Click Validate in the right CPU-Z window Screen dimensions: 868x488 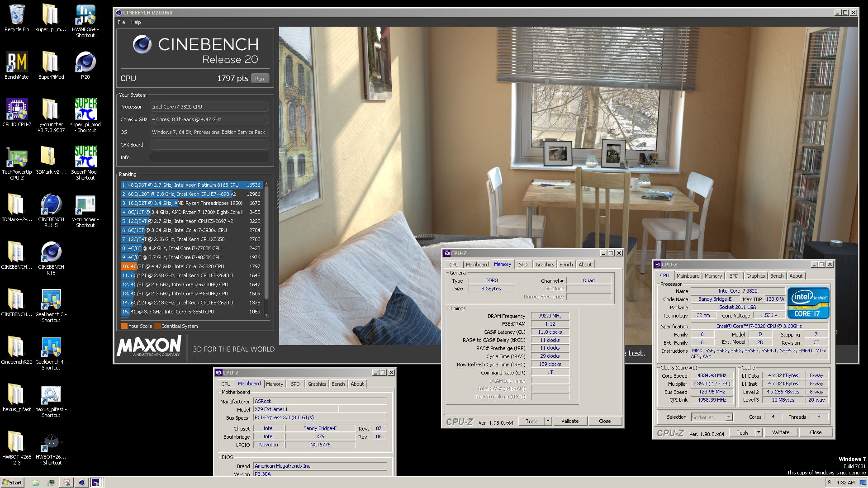[x=781, y=432]
